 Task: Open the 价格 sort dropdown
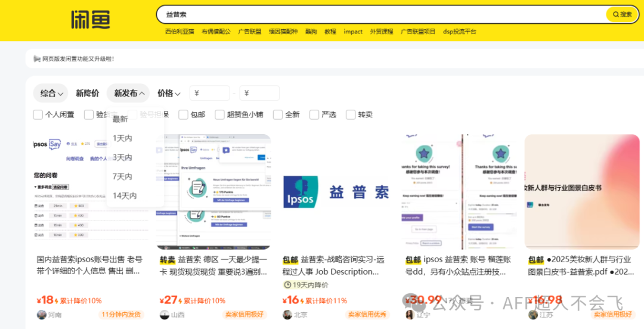pyautogui.click(x=169, y=93)
